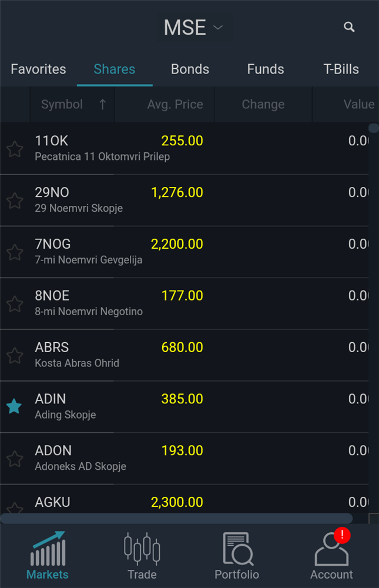Image resolution: width=379 pixels, height=588 pixels.
Task: Open Portfolio document icon
Action: tap(237, 549)
